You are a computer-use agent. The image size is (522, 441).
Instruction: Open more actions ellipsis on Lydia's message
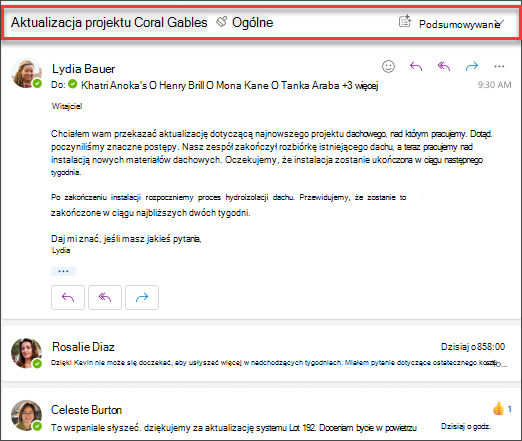(499, 66)
